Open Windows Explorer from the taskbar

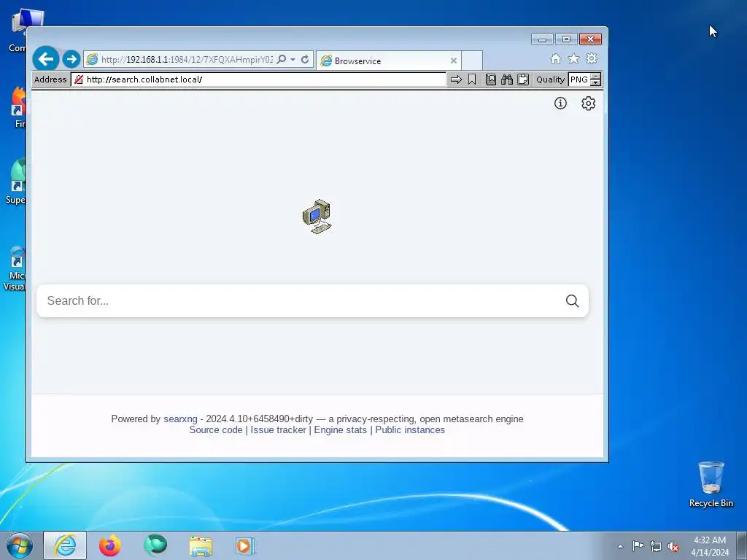tap(201, 546)
